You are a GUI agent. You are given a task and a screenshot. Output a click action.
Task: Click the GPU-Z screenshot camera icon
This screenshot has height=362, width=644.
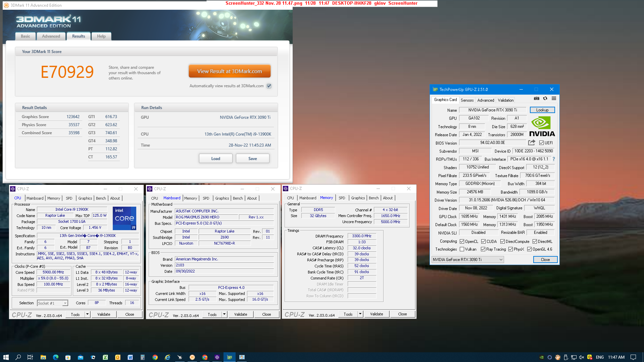537,98
